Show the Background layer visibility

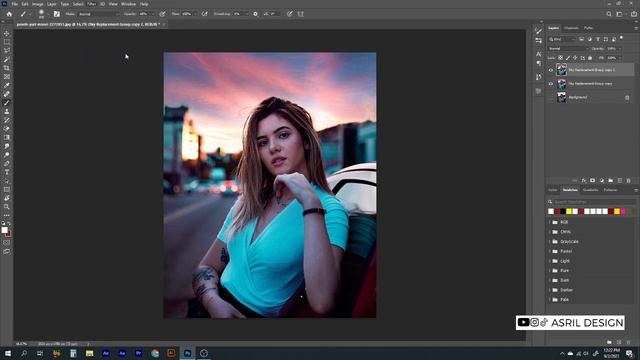(x=551, y=97)
